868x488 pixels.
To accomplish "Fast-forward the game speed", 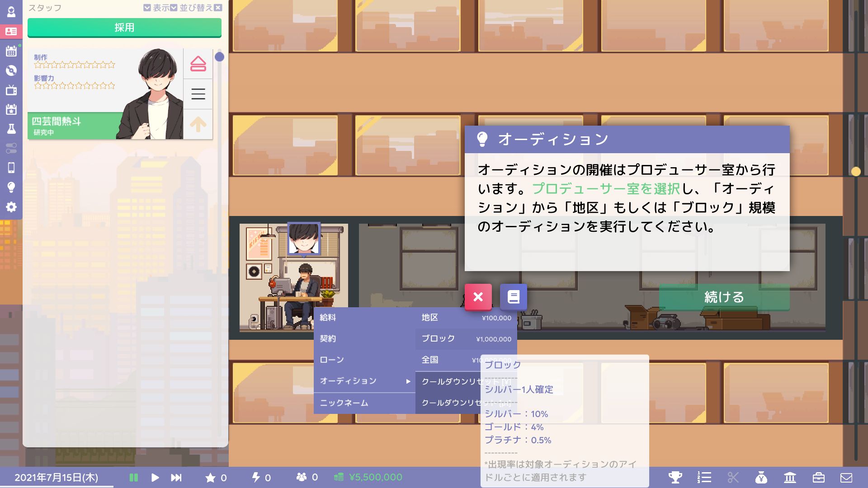I will click(176, 477).
